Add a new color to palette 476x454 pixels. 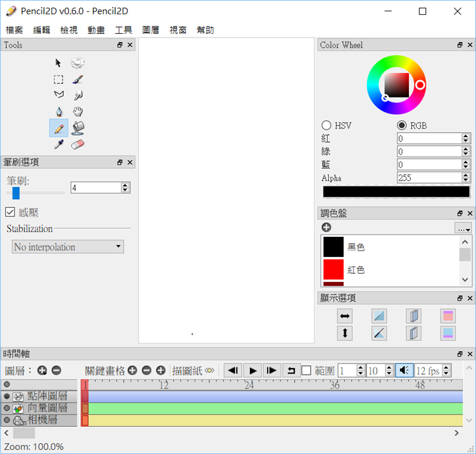(x=326, y=227)
